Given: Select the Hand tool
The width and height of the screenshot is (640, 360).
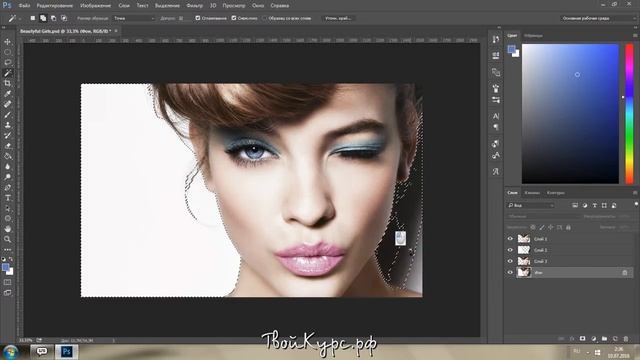Looking at the screenshot, I should coord(7,229).
